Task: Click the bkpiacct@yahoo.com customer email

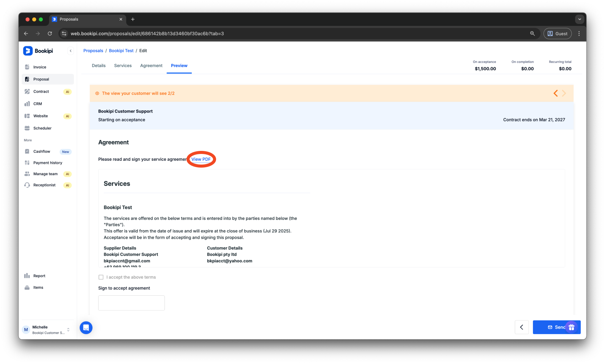Action: pyautogui.click(x=230, y=261)
